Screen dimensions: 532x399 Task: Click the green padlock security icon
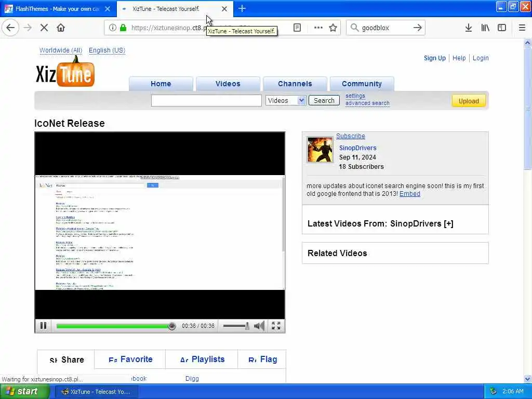pyautogui.click(x=123, y=28)
